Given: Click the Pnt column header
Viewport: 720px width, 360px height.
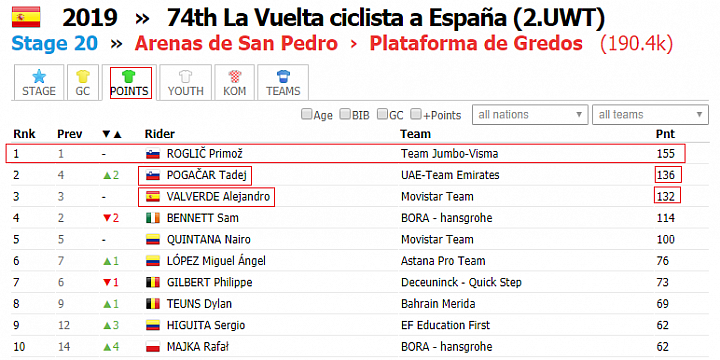Looking at the screenshot, I should [x=665, y=134].
